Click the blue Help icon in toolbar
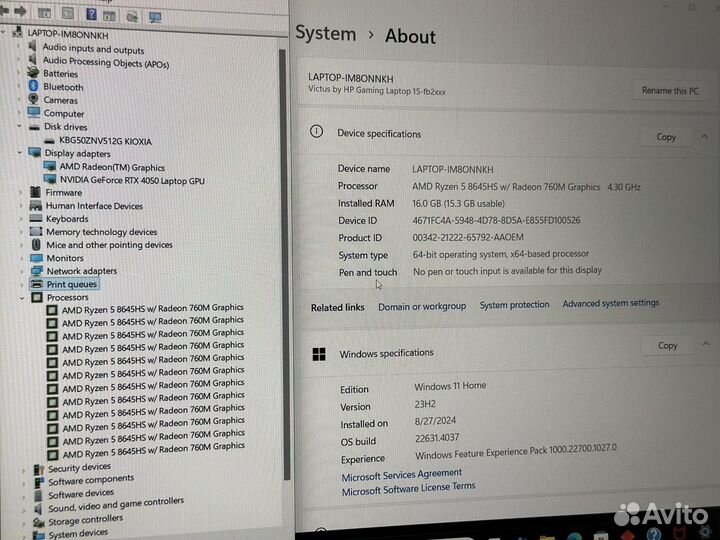720x540 pixels. coord(91,14)
